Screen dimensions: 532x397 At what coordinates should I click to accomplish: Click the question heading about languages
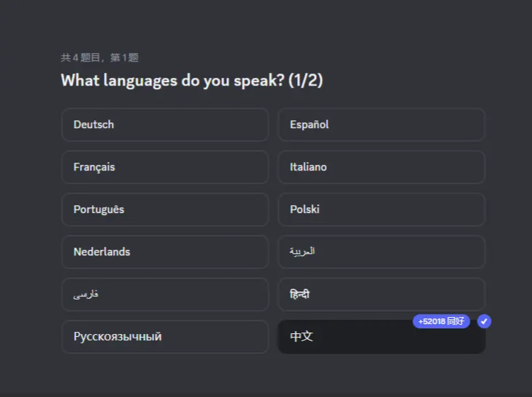pyautogui.click(x=192, y=81)
